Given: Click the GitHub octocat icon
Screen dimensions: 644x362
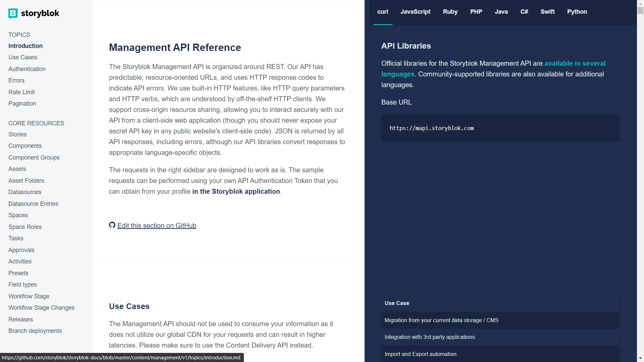Looking at the screenshot, I should (x=112, y=225).
